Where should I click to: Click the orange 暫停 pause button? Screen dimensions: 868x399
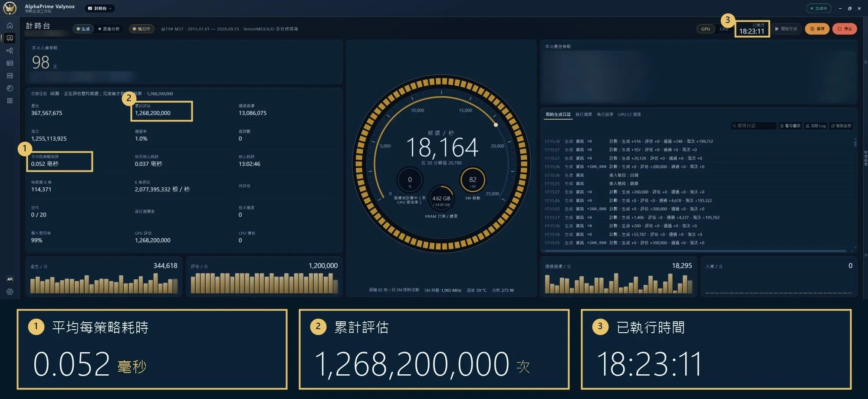click(x=817, y=29)
